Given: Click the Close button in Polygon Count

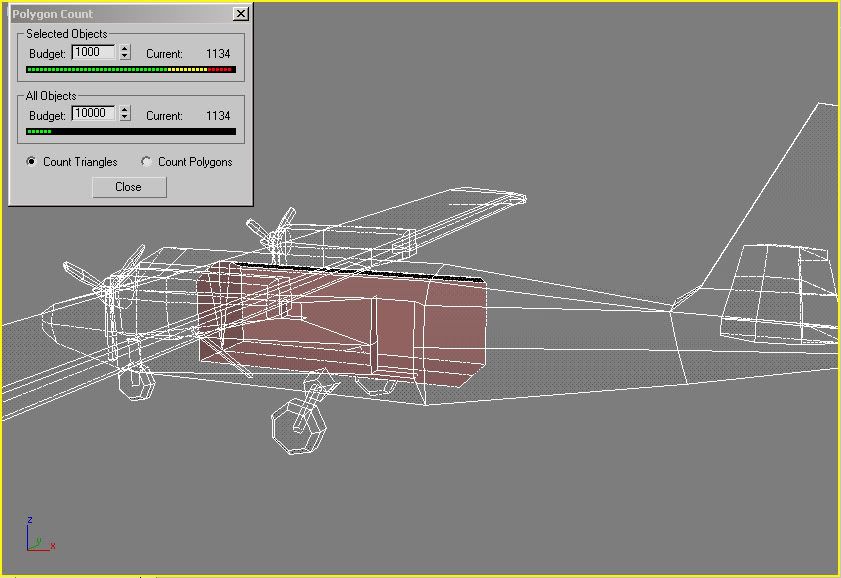Looking at the screenshot, I should pyautogui.click(x=129, y=187).
